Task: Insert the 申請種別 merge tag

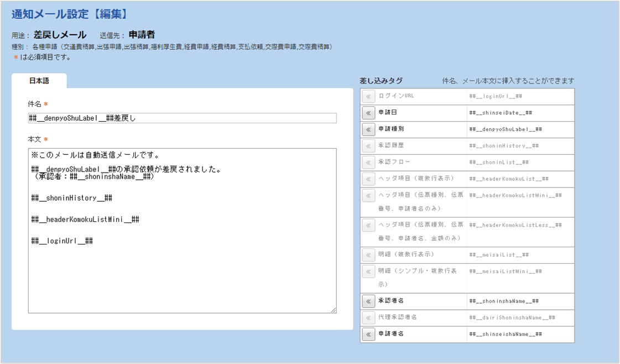Action: [x=368, y=129]
